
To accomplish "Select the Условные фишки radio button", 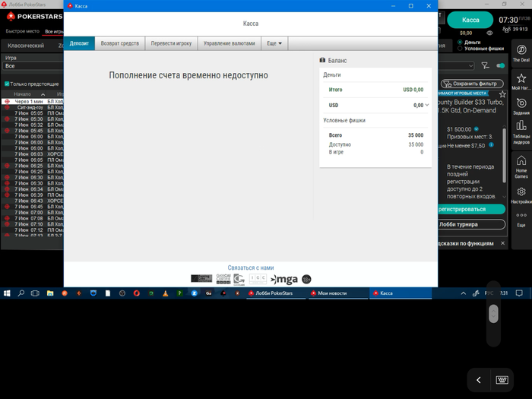I will [460, 49].
